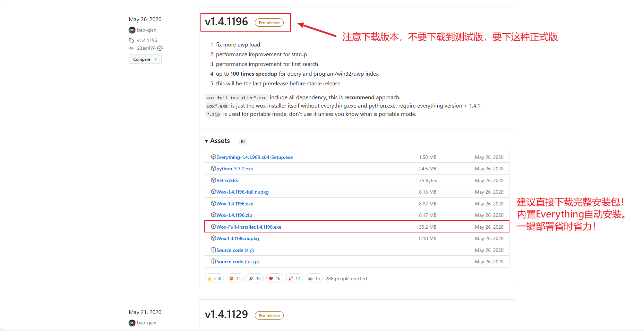Screen dimensions: 644x331
Task: Open the v1.4.1196 tag link in sidebar
Action: pyautogui.click(x=147, y=41)
